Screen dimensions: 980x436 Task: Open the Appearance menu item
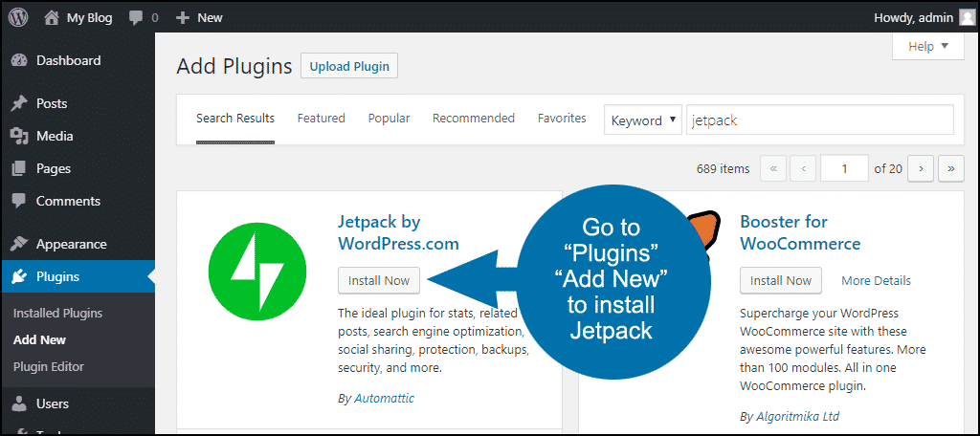coord(78,244)
